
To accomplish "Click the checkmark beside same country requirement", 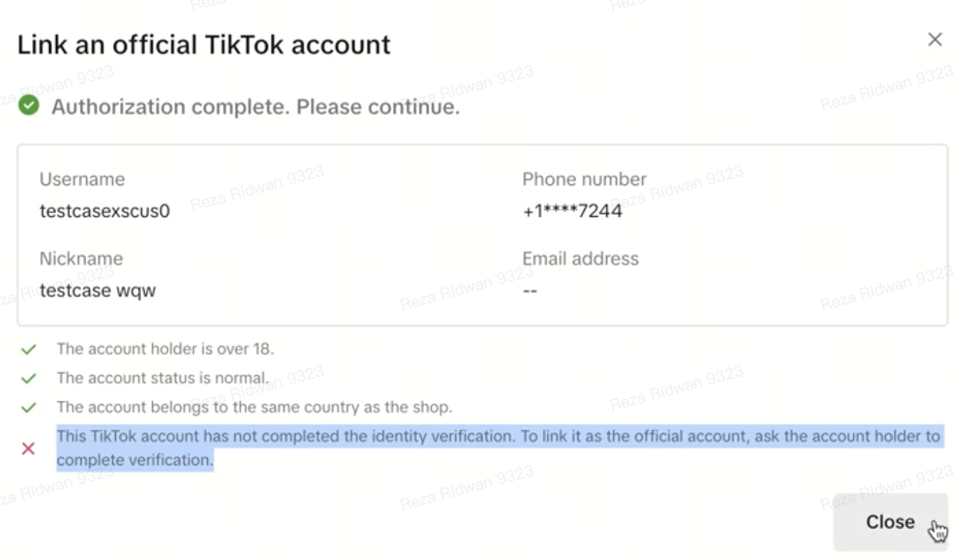I will (x=28, y=408).
